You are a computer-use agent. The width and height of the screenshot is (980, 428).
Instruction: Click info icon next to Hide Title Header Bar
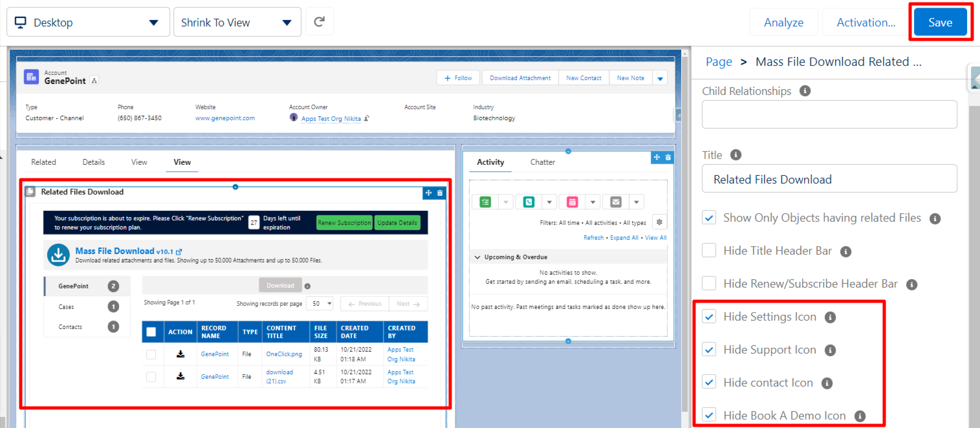point(845,251)
